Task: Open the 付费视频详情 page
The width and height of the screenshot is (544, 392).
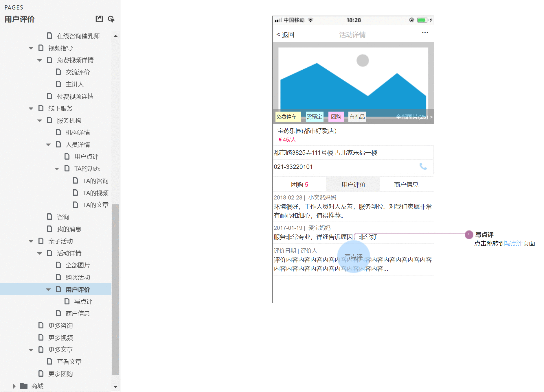Action: coord(75,96)
